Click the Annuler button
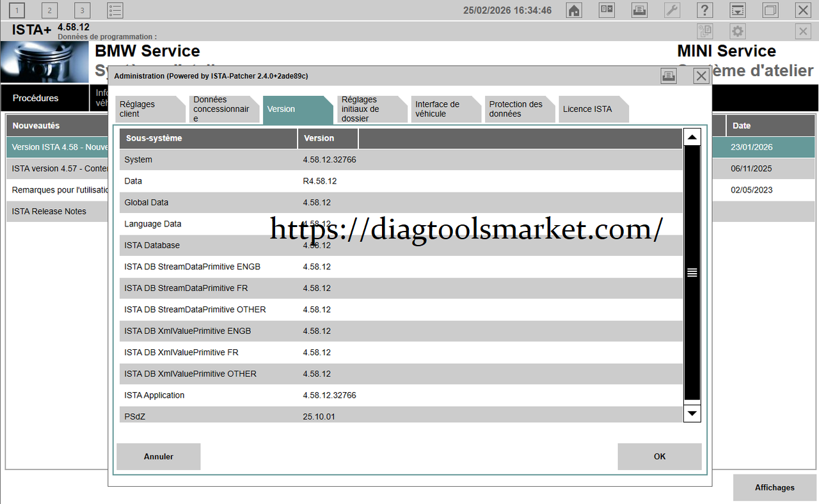 click(159, 457)
